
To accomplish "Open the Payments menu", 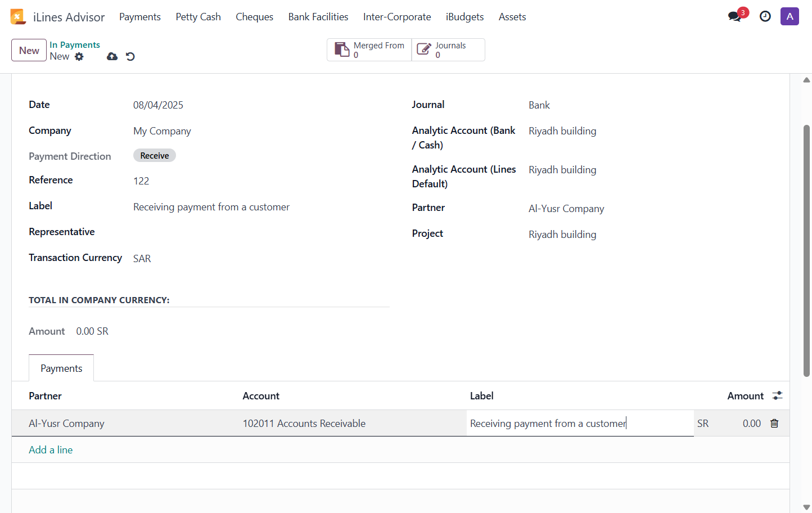I will 140,17.
